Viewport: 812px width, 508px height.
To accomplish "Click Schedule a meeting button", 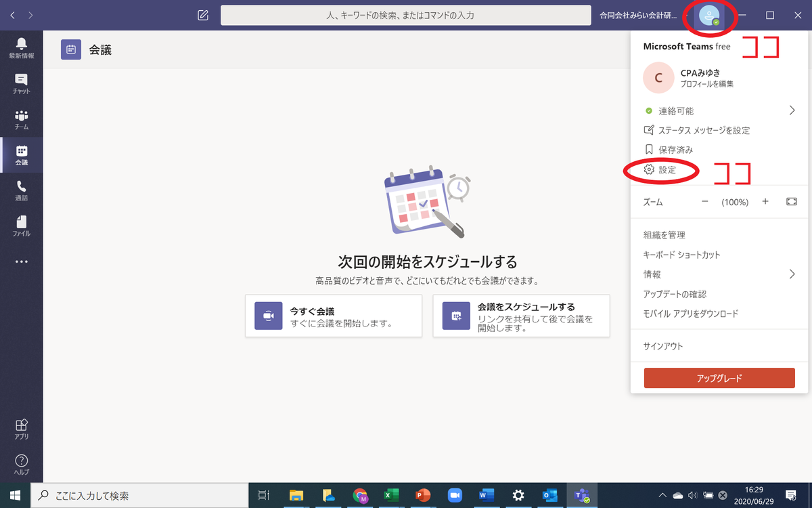I will point(521,316).
